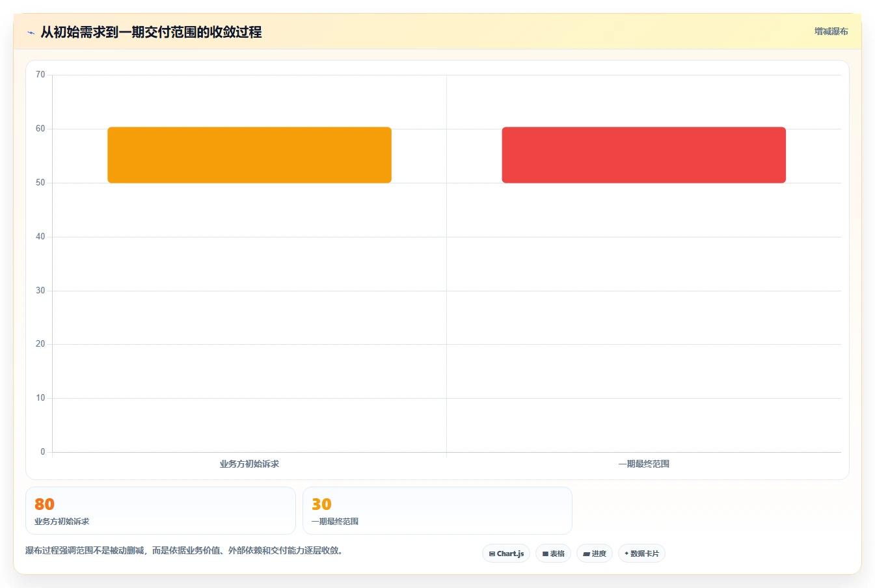The height and width of the screenshot is (588, 875).
Task: Click the sparkle icon in 数据卡片 tag
Action: click(626, 554)
